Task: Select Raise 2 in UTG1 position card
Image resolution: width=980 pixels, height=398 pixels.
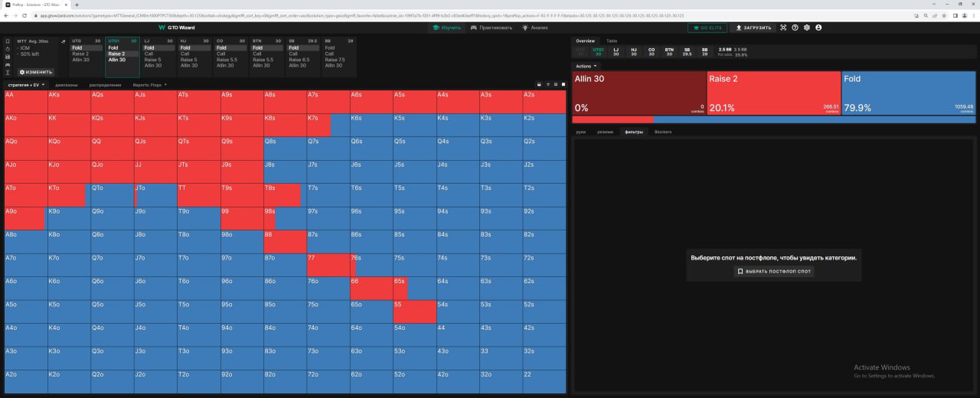Action: coord(116,54)
